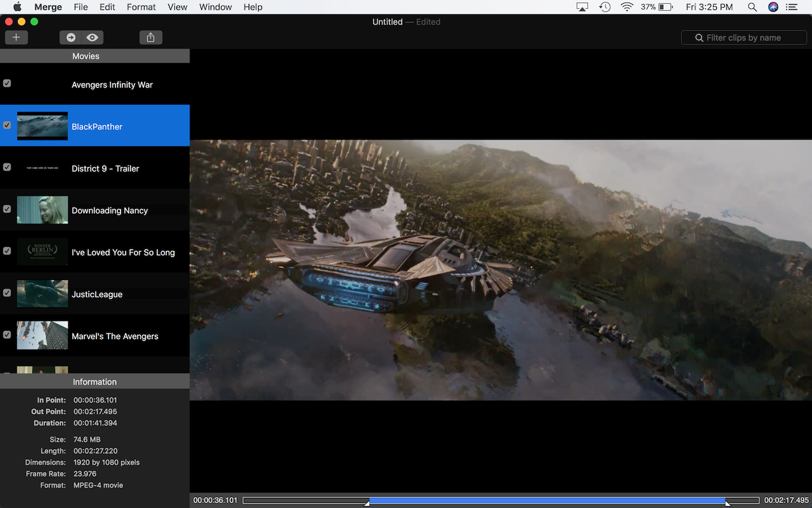Click the Out Point timecode value
Screen dimensions: 812x508
pos(95,411)
